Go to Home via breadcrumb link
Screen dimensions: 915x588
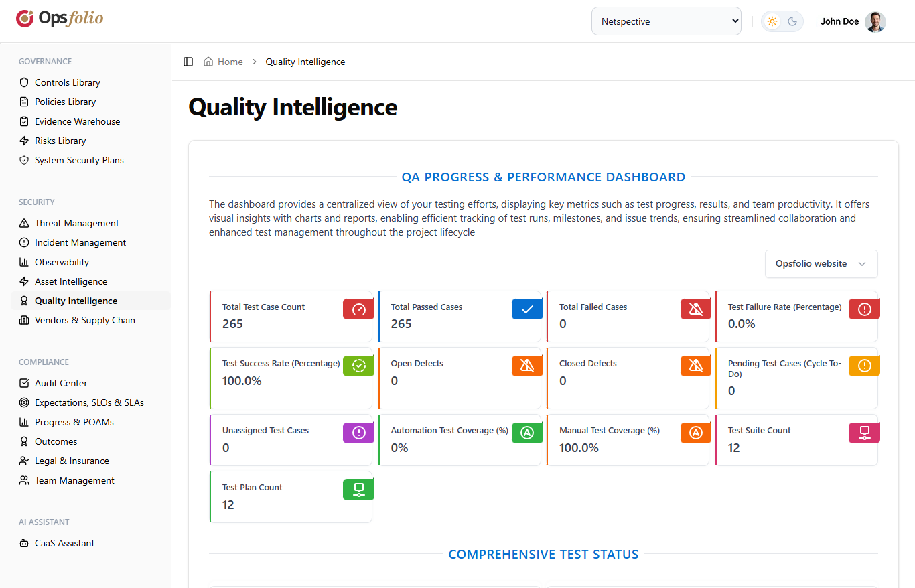230,62
